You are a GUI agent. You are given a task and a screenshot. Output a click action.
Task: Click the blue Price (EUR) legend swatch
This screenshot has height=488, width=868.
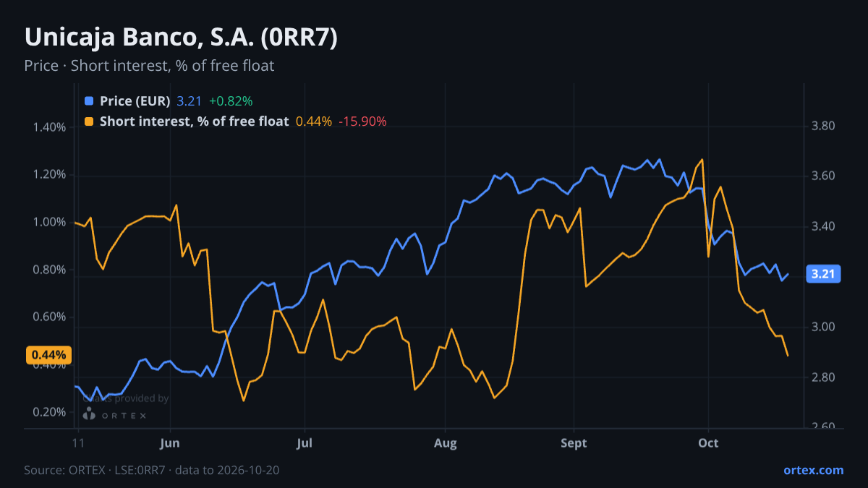pos(89,101)
